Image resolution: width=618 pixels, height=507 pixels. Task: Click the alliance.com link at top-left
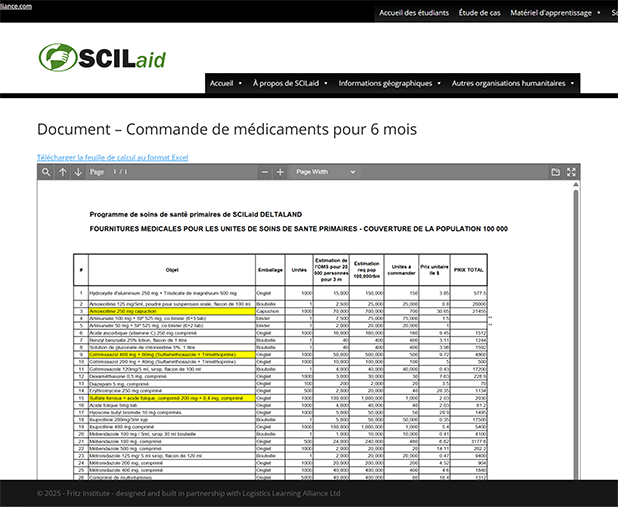(x=16, y=6)
